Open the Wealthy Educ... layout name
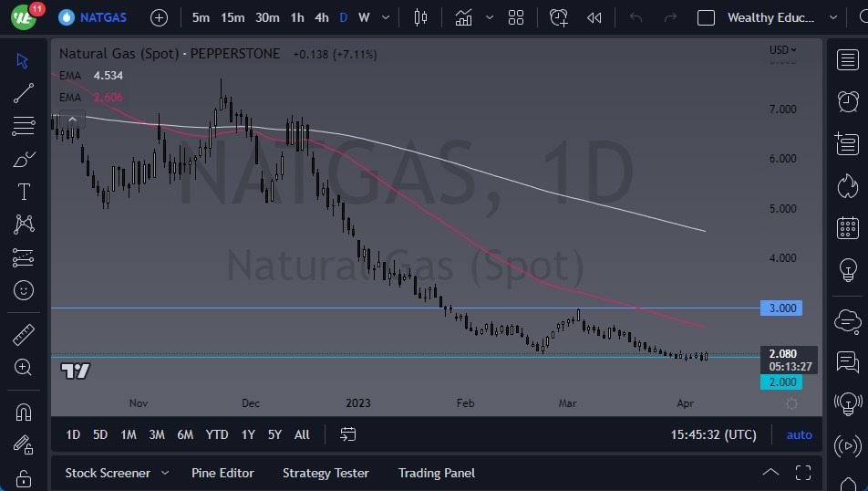The height and width of the screenshot is (491, 868). click(x=770, y=17)
